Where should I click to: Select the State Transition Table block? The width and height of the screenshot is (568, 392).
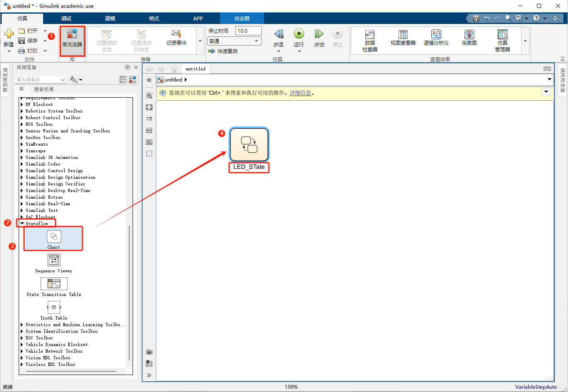[x=54, y=287]
